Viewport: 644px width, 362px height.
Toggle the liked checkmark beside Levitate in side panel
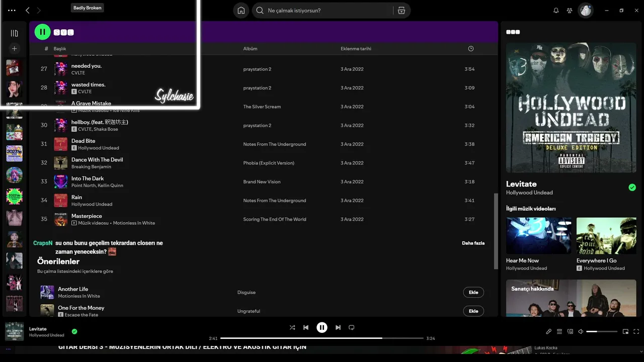632,188
